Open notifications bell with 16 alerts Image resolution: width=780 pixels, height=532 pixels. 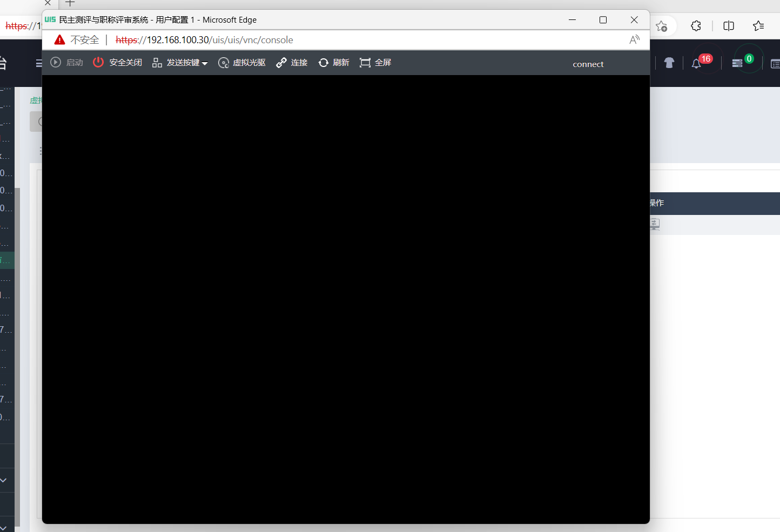pyautogui.click(x=696, y=63)
